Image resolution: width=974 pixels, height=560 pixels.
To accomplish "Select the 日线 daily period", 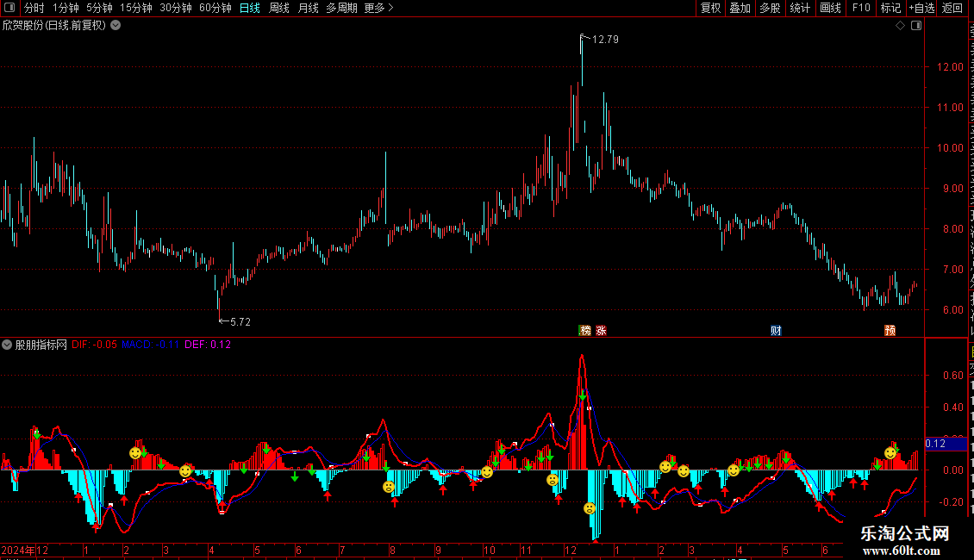I will click(250, 8).
